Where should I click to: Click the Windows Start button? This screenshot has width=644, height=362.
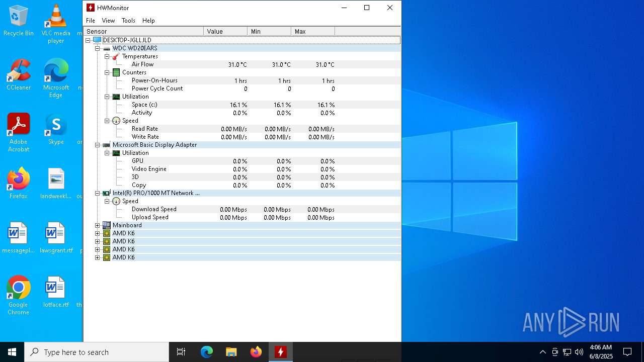[12, 352]
